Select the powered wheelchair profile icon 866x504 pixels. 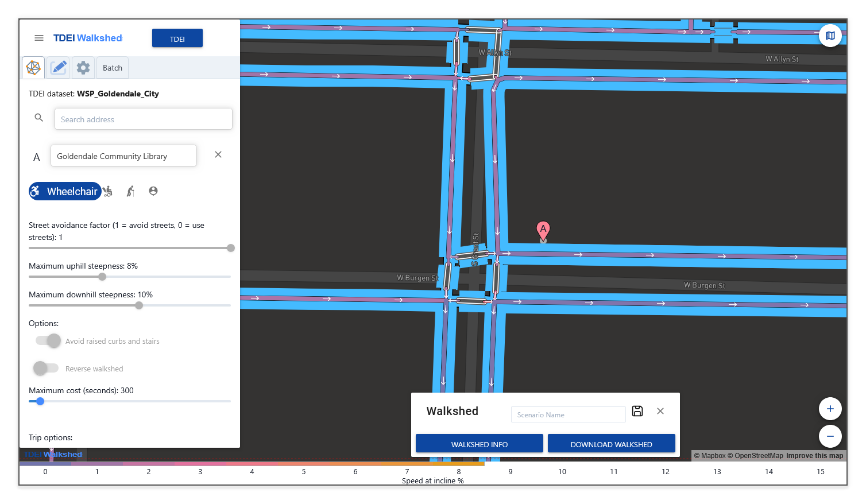[x=108, y=191]
